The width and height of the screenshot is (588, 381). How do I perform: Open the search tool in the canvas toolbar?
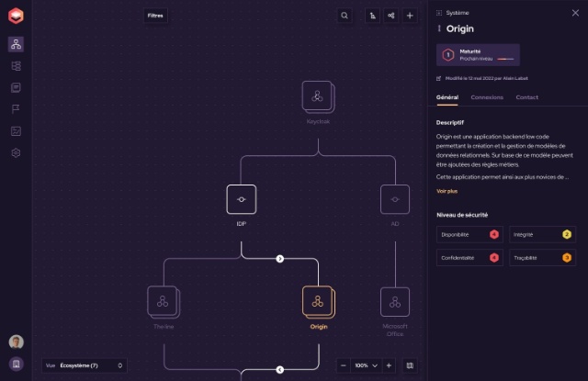click(x=345, y=16)
